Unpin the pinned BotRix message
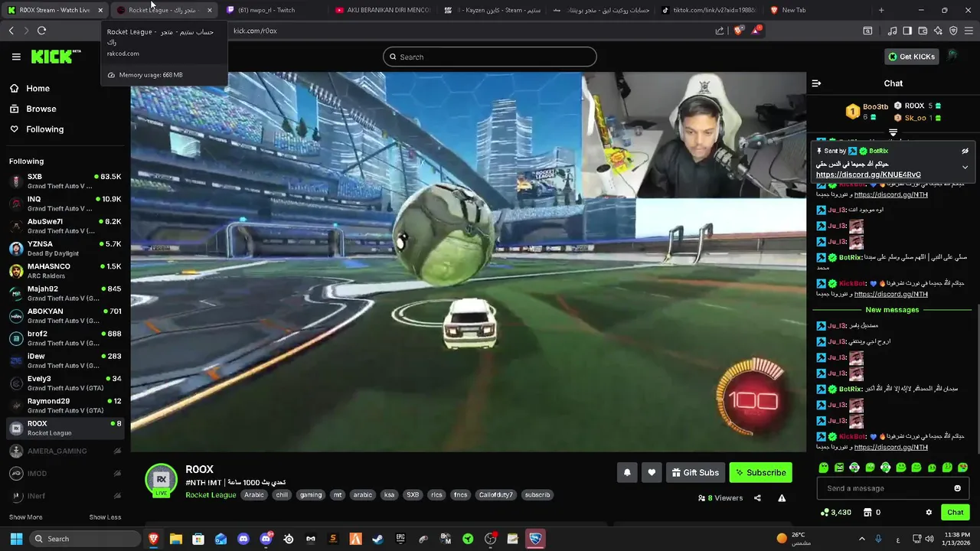This screenshot has width=980, height=551. (965, 151)
